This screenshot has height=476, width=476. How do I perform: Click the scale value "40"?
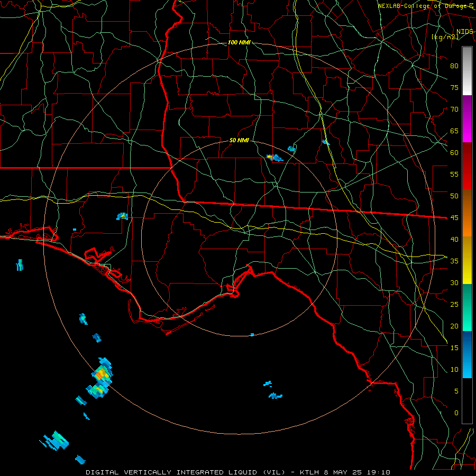pyautogui.click(x=454, y=239)
